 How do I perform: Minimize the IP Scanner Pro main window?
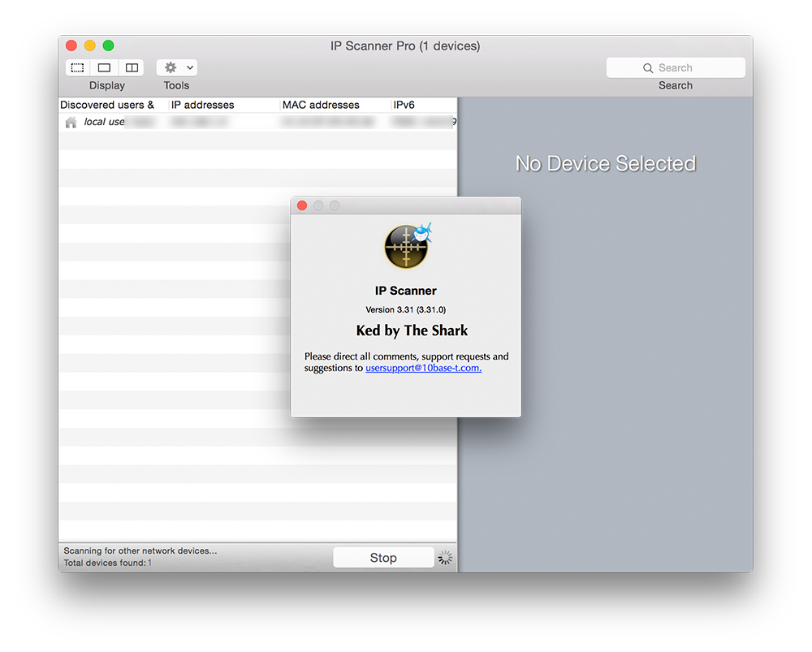tap(90, 45)
